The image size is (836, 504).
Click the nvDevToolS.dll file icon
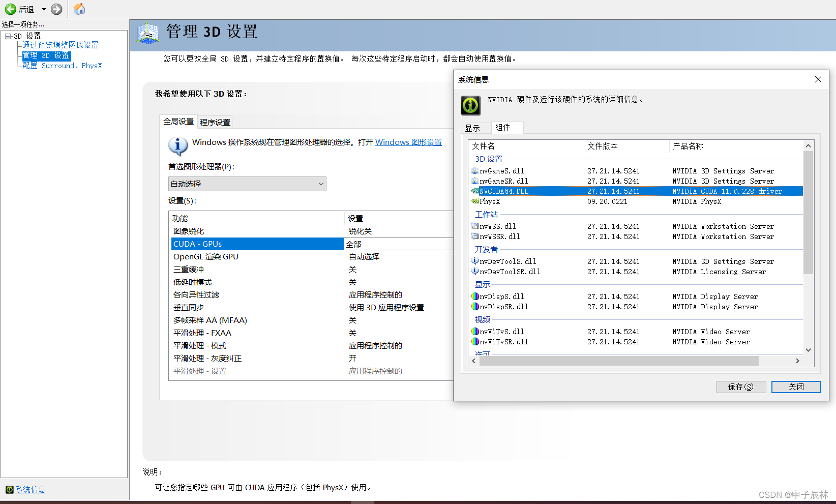pyautogui.click(x=475, y=261)
